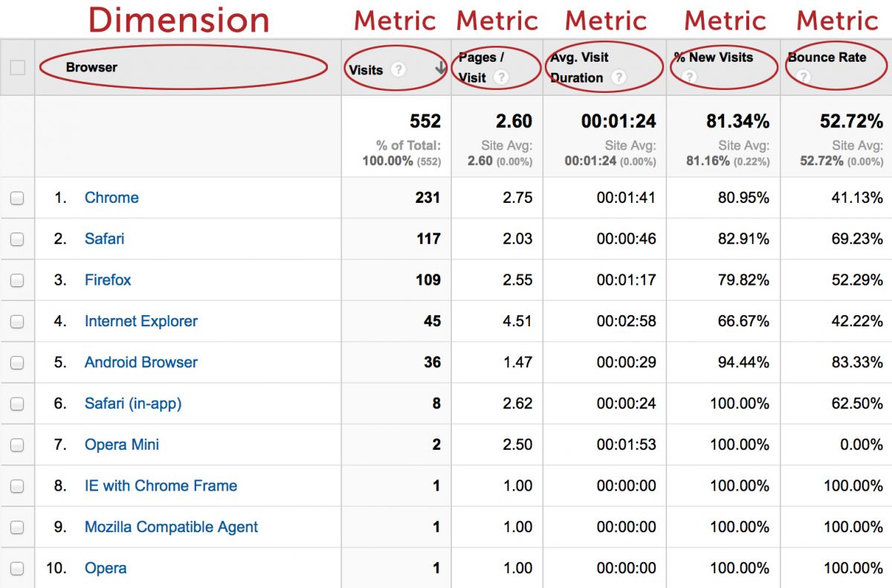Viewport: 892px width, 588px height.
Task: Check the box for Safari (in-app) row
Action: tap(17, 404)
